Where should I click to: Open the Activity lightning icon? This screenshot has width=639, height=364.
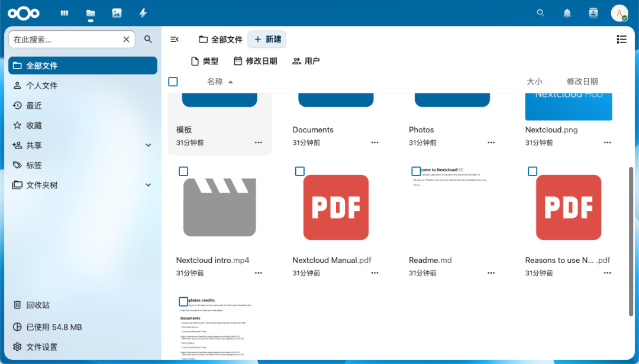pos(143,13)
